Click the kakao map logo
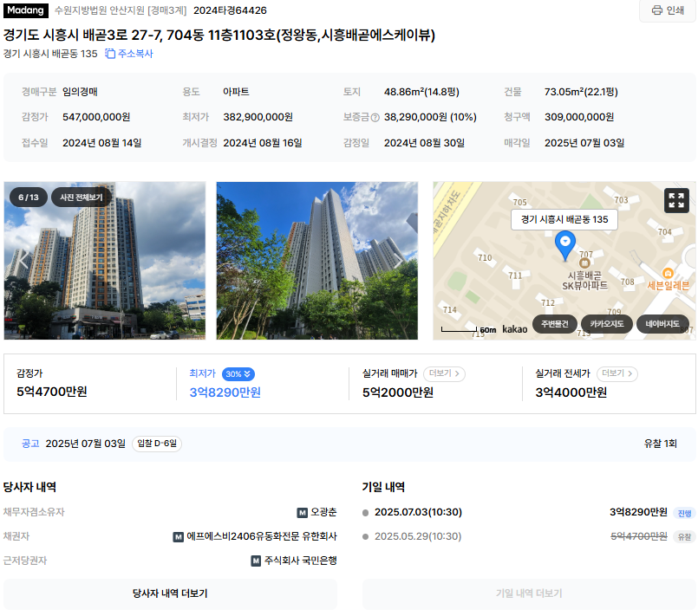 [x=514, y=329]
